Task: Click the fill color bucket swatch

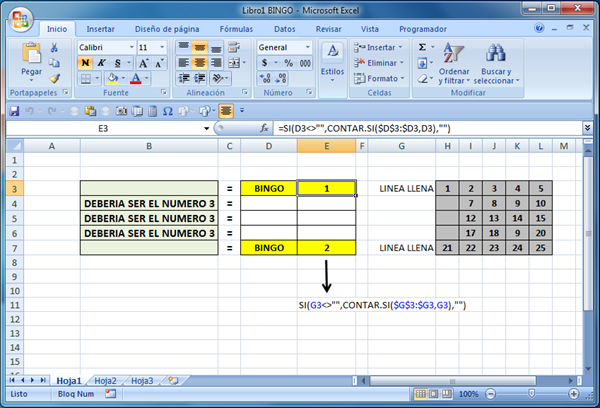Action: pos(112,79)
